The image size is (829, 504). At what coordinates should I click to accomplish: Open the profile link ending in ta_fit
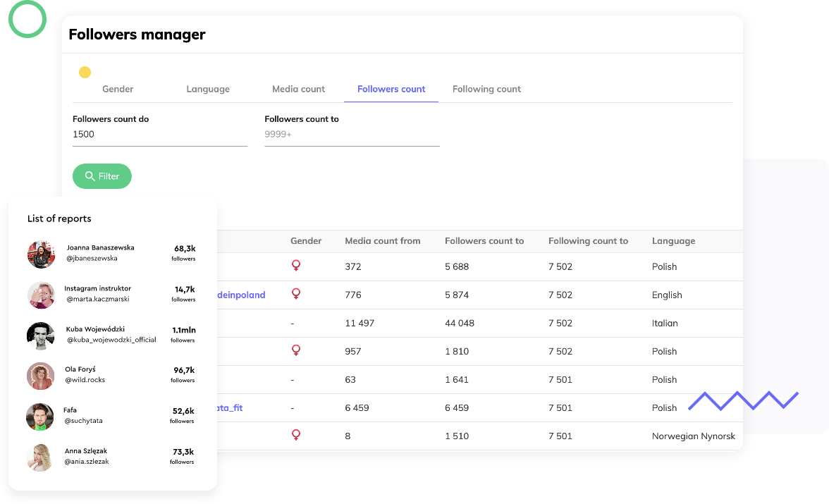(230, 407)
